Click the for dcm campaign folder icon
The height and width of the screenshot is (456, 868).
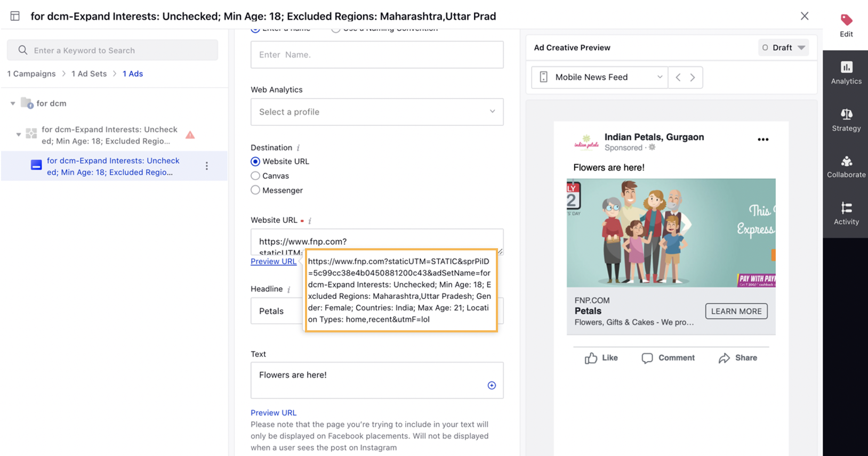point(27,103)
